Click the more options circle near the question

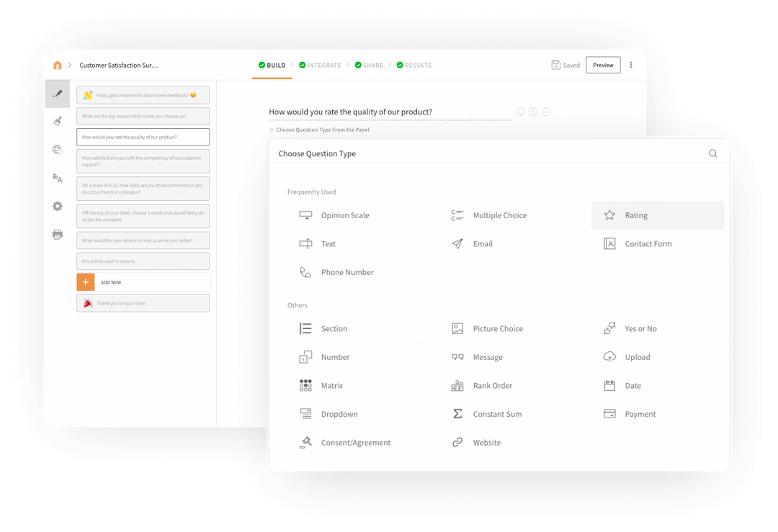pos(545,112)
